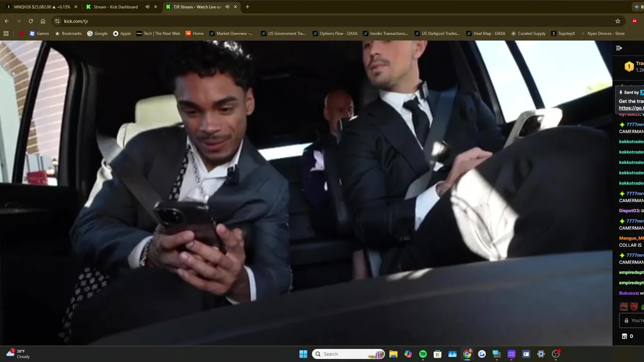Open the pinned message https://go. link
Image resolution: width=644 pixels, height=362 pixels.
(631, 108)
